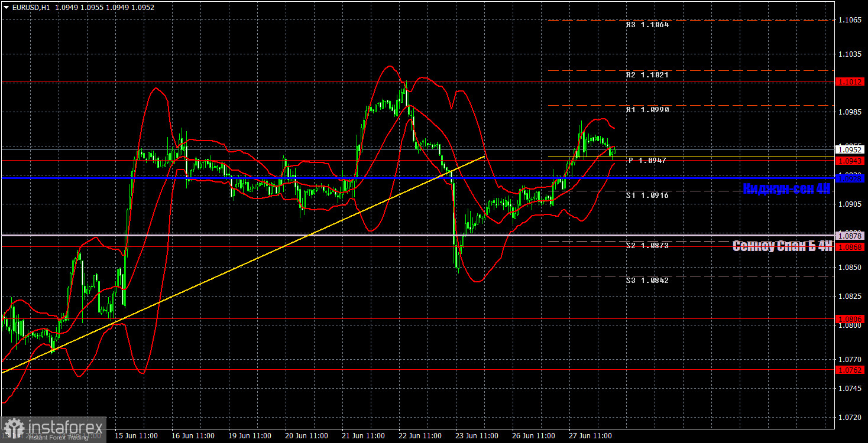Click the 1.0770 price axis value
Viewport: 868px width, 443px height.
coord(849,359)
